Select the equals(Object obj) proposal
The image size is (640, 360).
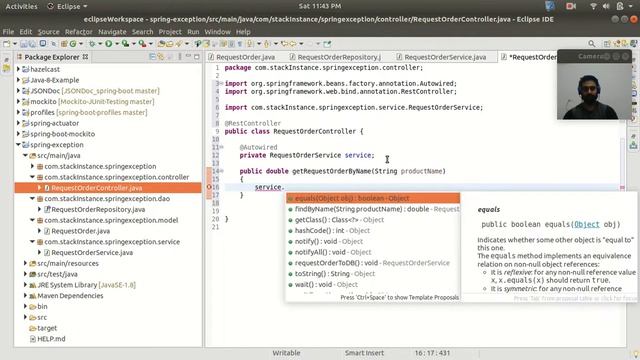coord(373,198)
